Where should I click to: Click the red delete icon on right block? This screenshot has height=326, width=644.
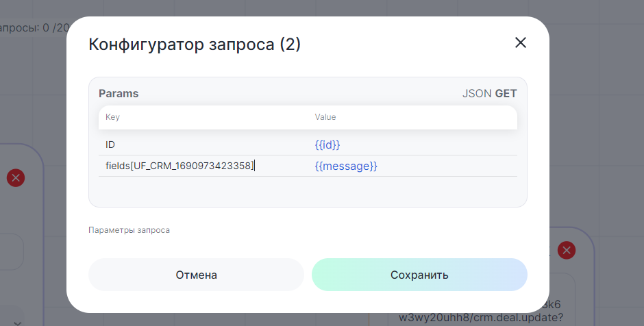click(566, 250)
